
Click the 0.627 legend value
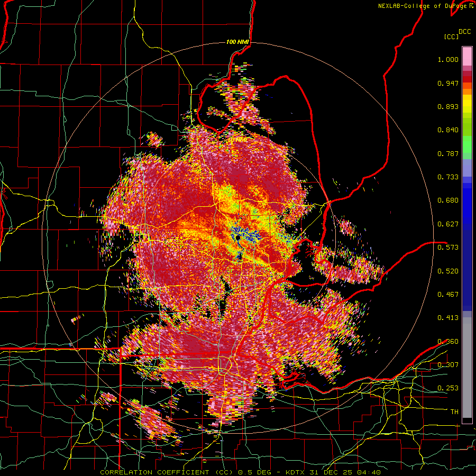448,224
